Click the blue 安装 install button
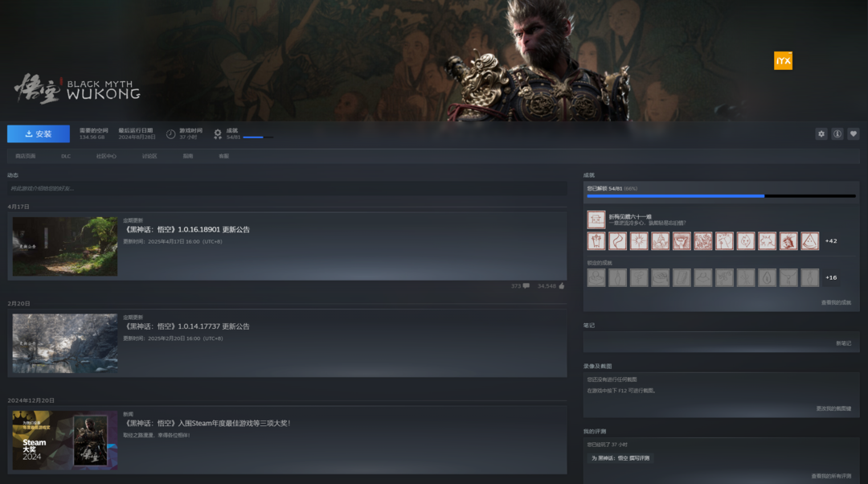Image resolution: width=868 pixels, height=484 pixels. point(39,134)
